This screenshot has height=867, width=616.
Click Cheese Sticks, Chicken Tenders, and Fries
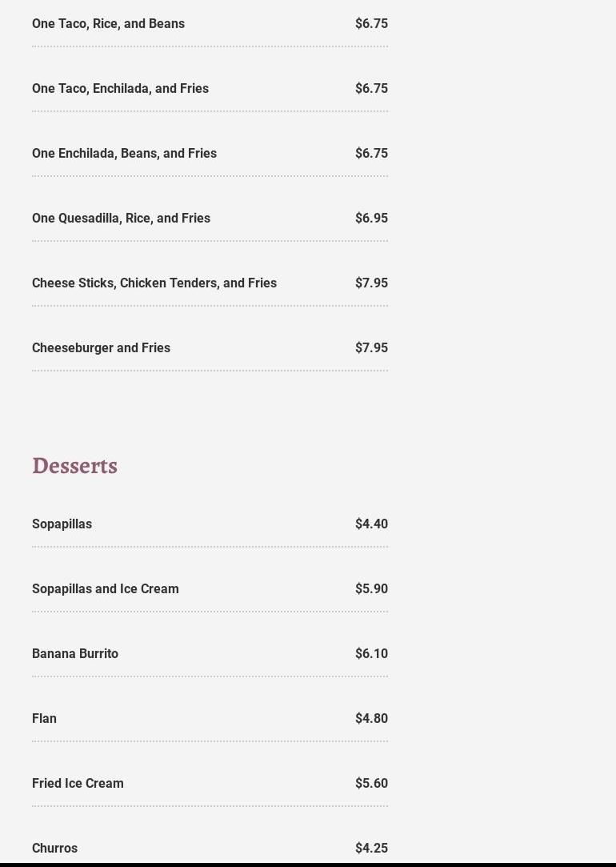pyautogui.click(x=154, y=283)
